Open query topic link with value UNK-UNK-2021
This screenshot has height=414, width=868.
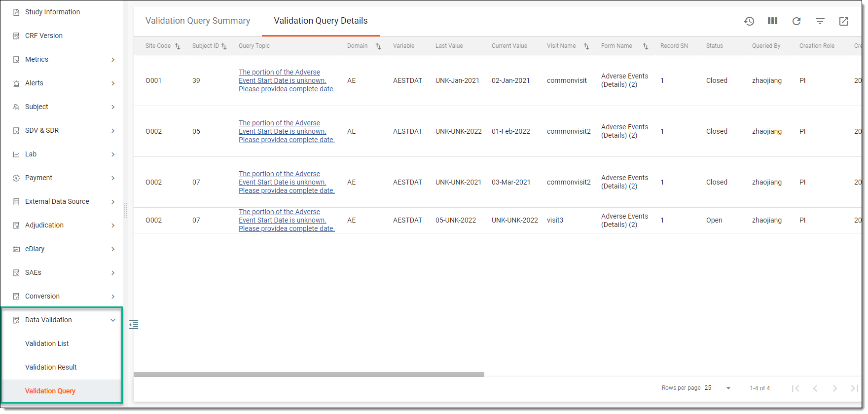(287, 182)
